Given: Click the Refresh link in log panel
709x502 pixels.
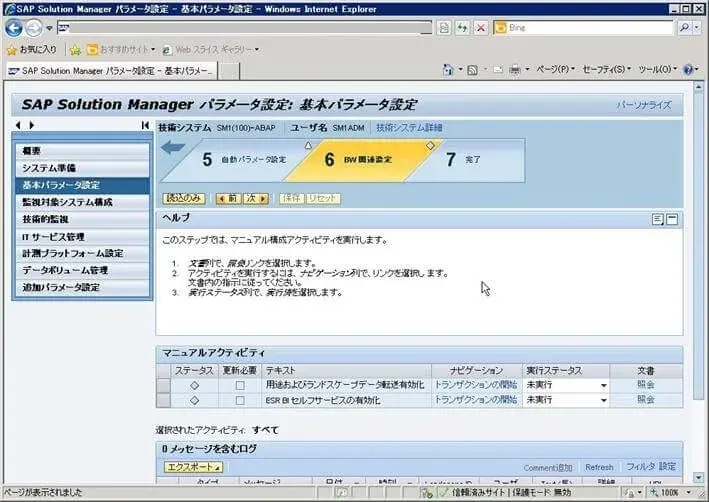Looking at the screenshot, I should click(x=599, y=467).
